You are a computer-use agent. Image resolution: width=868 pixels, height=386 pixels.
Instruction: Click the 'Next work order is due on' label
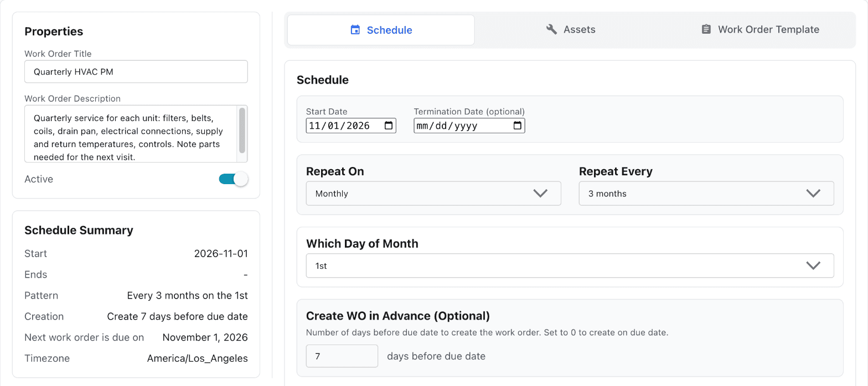coord(84,337)
